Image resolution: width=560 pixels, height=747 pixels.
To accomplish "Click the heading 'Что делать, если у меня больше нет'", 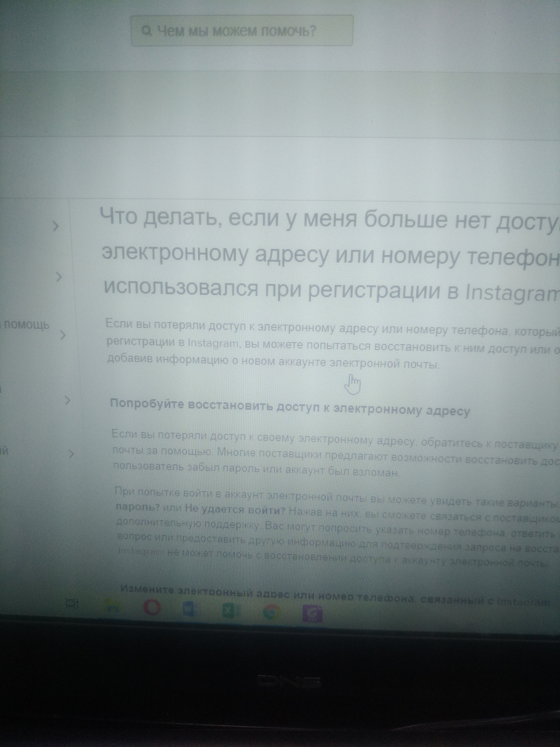I will coord(295,219).
